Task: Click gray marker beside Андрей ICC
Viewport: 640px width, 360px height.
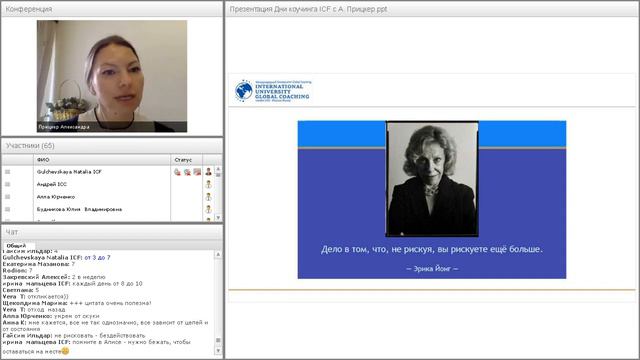Action: [x=7, y=184]
